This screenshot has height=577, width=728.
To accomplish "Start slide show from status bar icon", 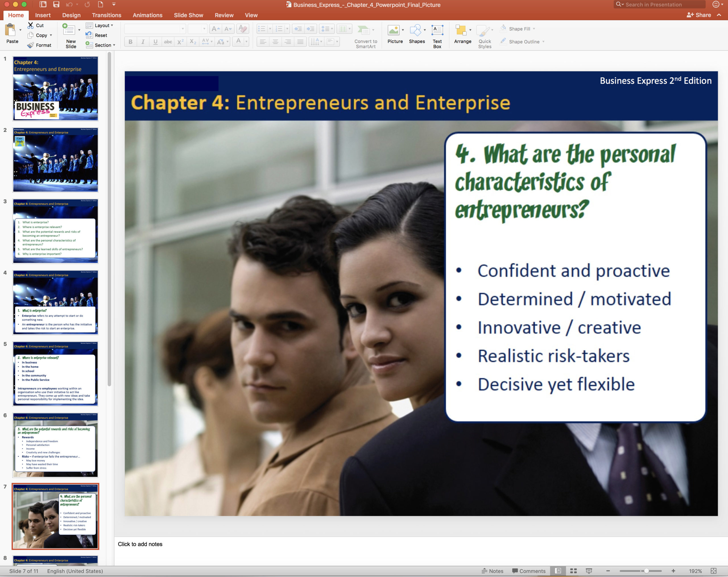I will point(589,570).
